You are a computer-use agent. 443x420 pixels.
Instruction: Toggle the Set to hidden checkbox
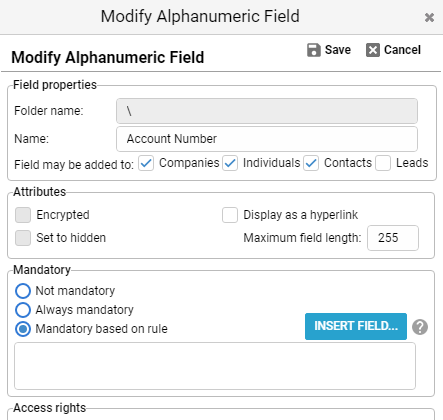(x=23, y=238)
